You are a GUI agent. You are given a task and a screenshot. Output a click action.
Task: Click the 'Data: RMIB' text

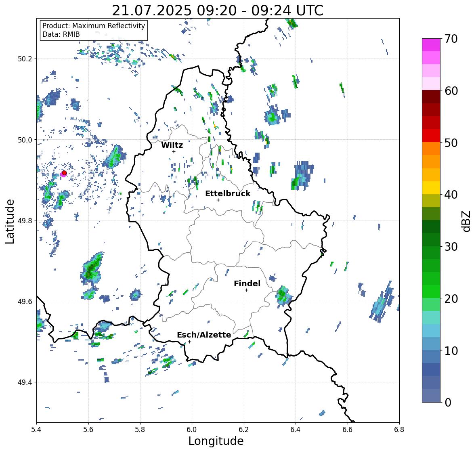pos(61,34)
